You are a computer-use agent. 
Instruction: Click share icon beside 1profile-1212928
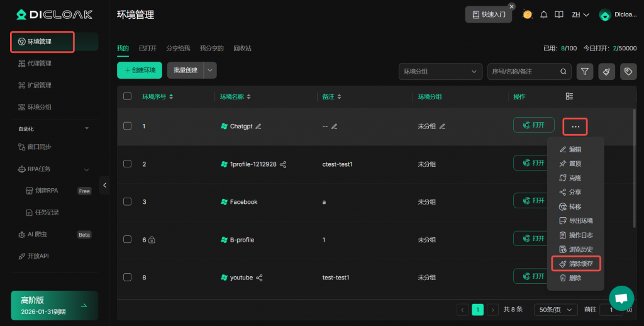coord(283,164)
